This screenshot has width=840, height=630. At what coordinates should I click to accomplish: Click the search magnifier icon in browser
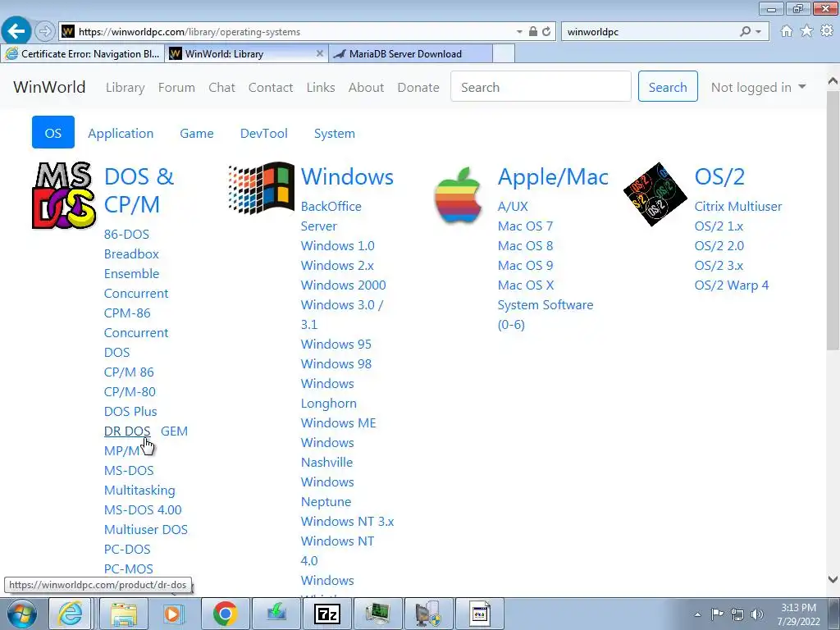pyautogui.click(x=745, y=32)
